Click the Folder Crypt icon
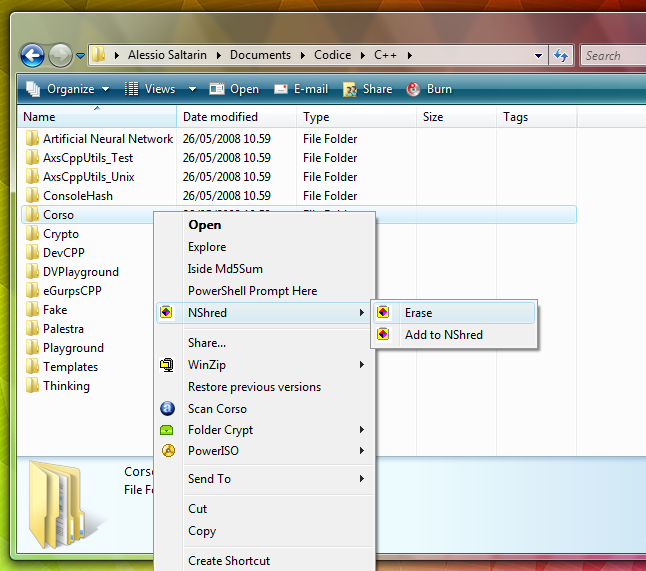The image size is (646, 571). [167, 430]
